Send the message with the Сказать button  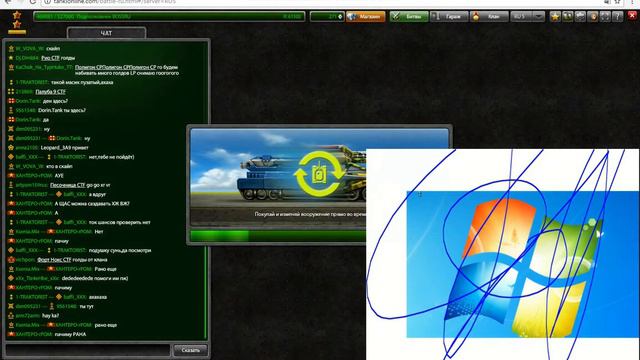190,350
